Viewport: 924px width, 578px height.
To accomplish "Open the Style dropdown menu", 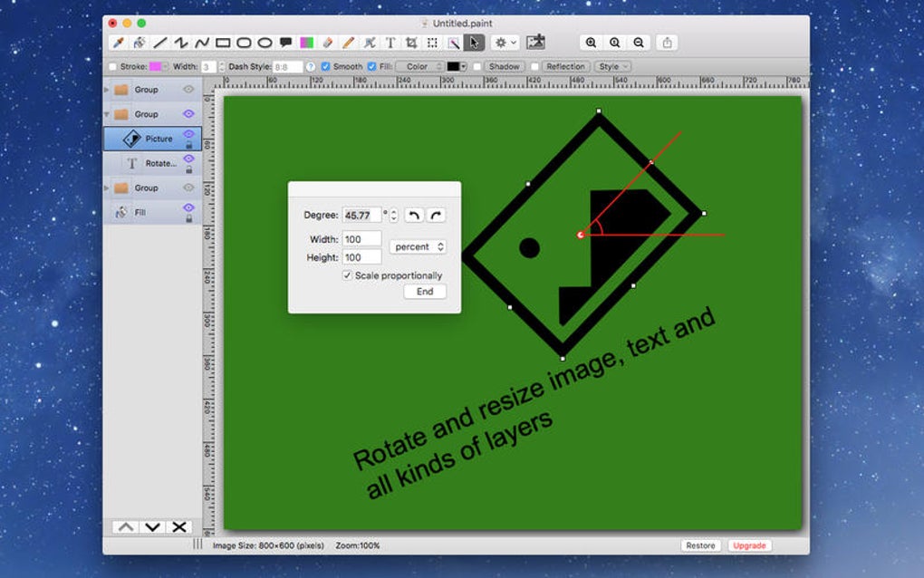I will pos(613,67).
